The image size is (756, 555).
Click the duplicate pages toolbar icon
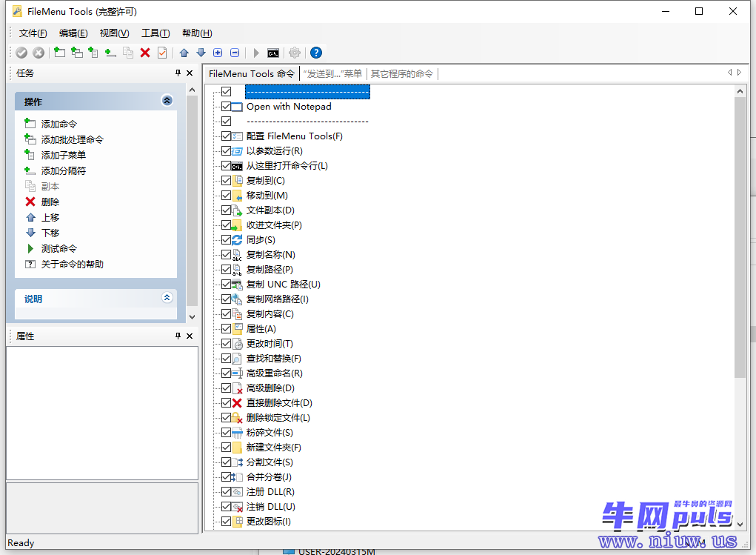coord(128,53)
